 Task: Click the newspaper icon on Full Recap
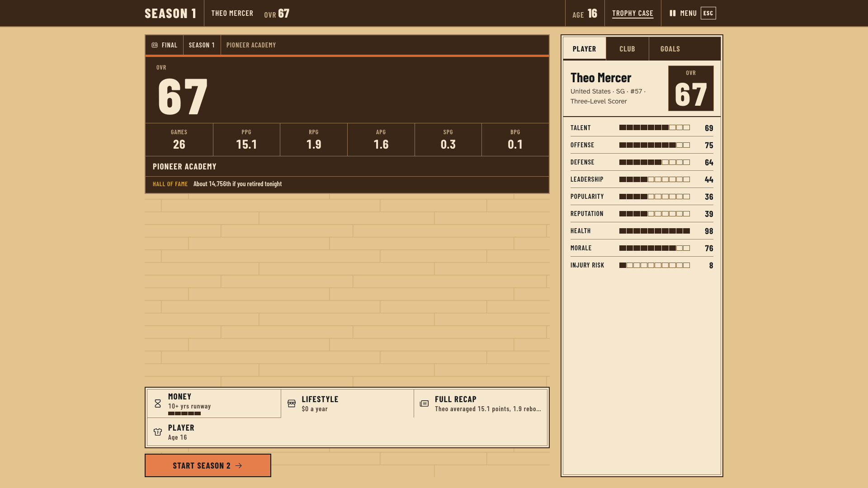pyautogui.click(x=424, y=404)
